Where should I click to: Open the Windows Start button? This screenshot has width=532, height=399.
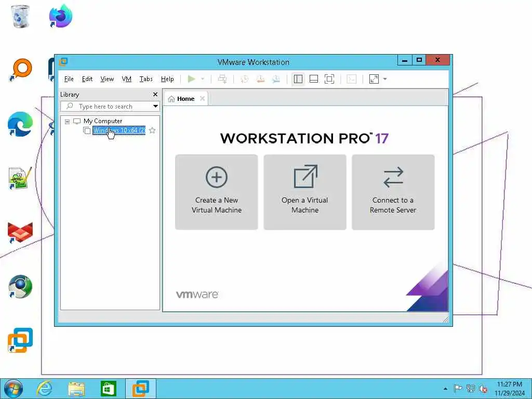pos(13,389)
